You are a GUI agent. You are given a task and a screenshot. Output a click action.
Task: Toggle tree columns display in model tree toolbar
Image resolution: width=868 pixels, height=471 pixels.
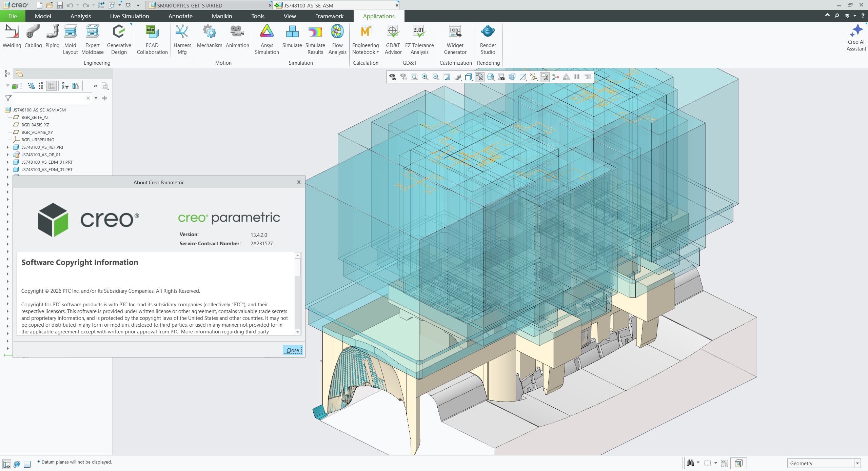point(52,86)
